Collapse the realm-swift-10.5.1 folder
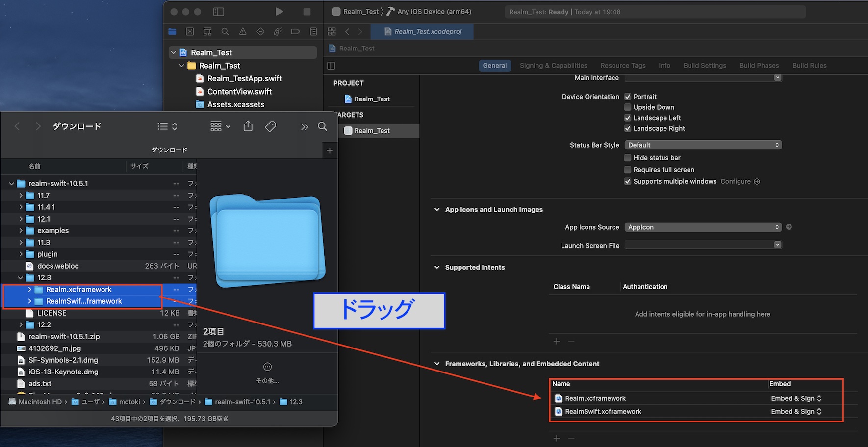The width and height of the screenshot is (868, 447). pyautogui.click(x=11, y=184)
